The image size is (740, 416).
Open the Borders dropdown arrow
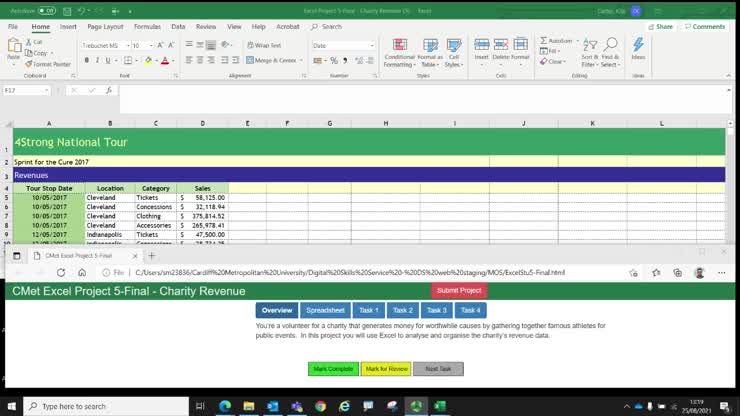tap(136, 60)
